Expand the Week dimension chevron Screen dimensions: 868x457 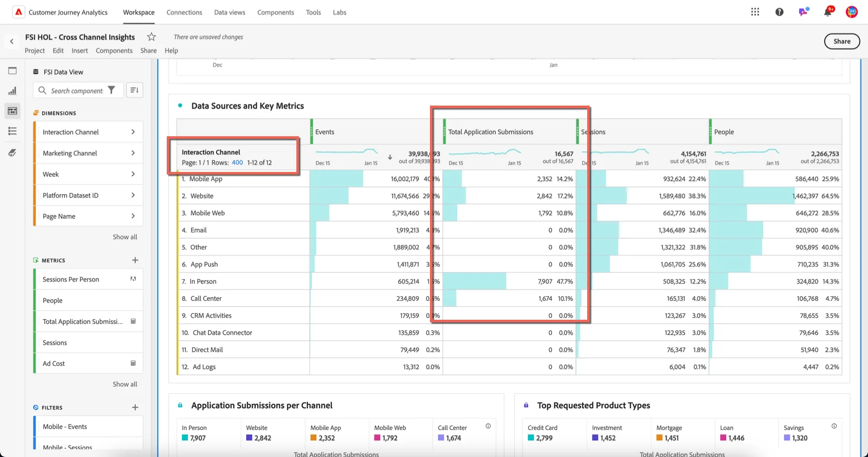click(x=133, y=174)
